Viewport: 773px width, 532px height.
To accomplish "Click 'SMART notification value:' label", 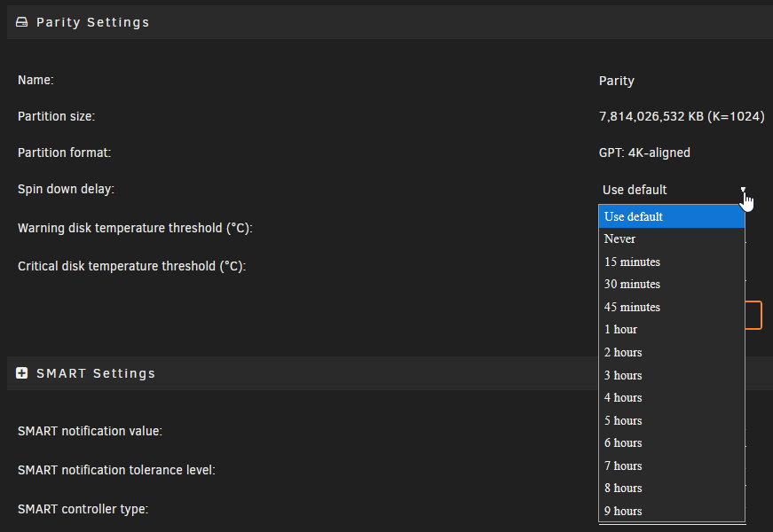I will [x=90, y=431].
